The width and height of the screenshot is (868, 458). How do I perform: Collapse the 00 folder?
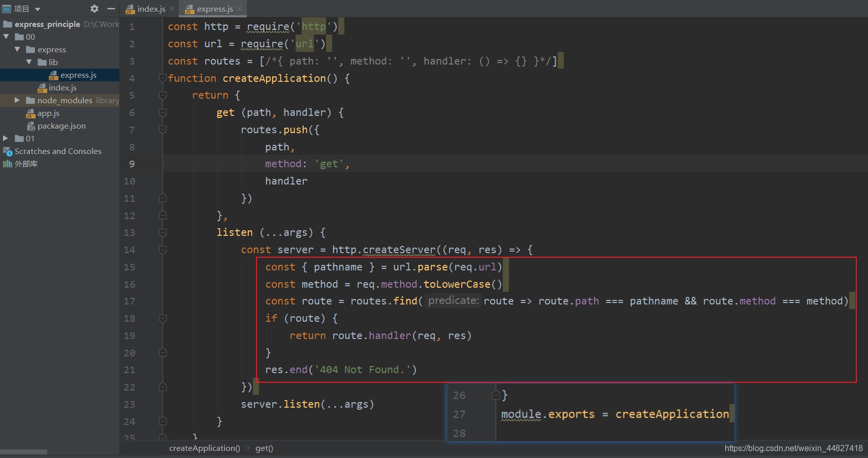tap(6, 37)
